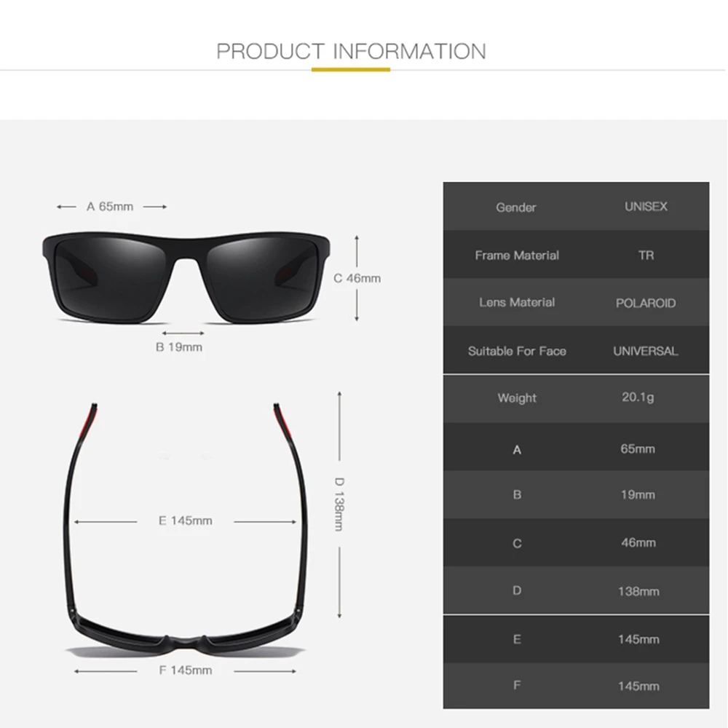Click the Frame Material row label
Screen dimensions: 728x728
[517, 256]
